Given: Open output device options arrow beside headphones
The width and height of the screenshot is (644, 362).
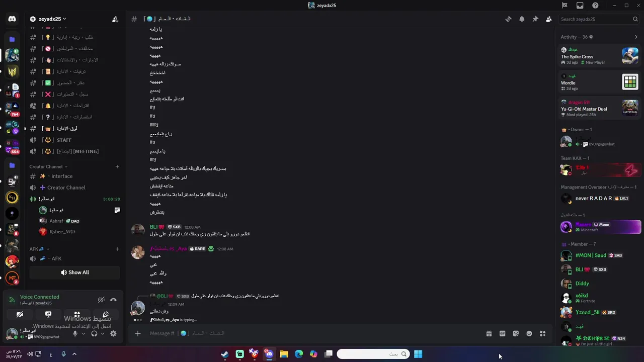Looking at the screenshot, I should pos(103,333).
